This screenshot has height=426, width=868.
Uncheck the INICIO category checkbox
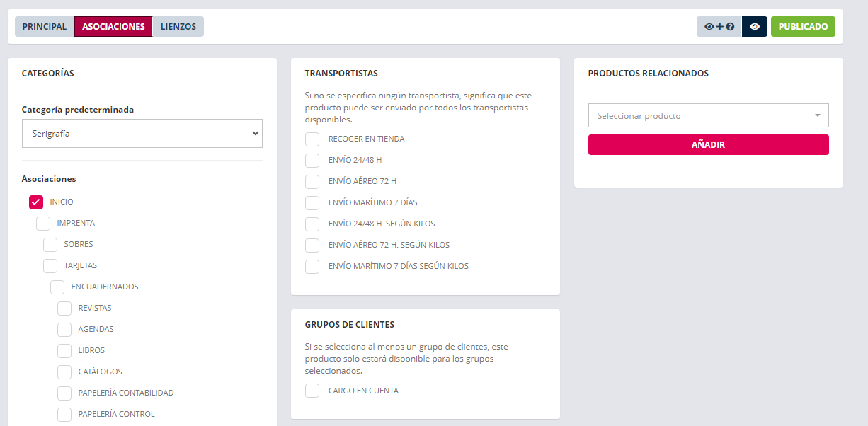pos(36,202)
